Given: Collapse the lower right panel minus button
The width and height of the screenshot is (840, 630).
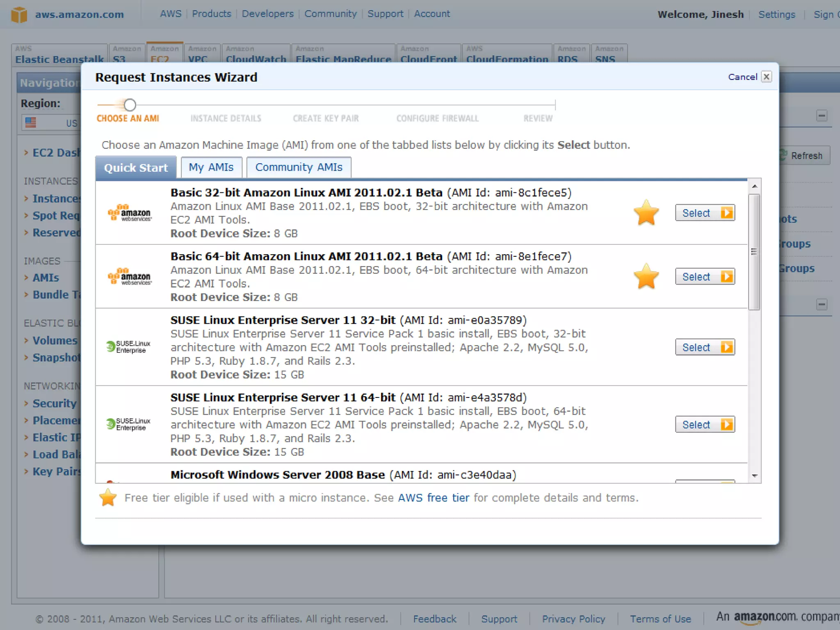Looking at the screenshot, I should 821,304.
